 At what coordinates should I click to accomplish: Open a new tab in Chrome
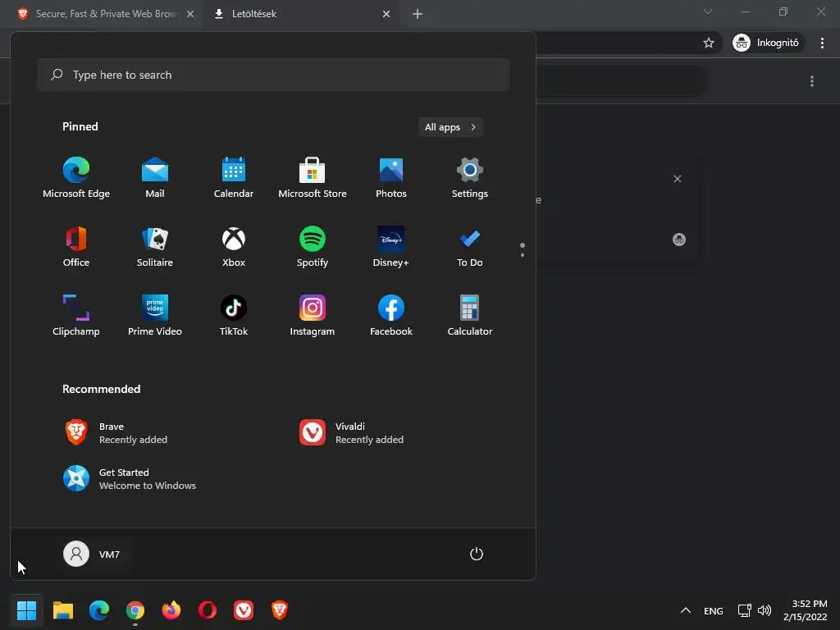click(x=418, y=15)
